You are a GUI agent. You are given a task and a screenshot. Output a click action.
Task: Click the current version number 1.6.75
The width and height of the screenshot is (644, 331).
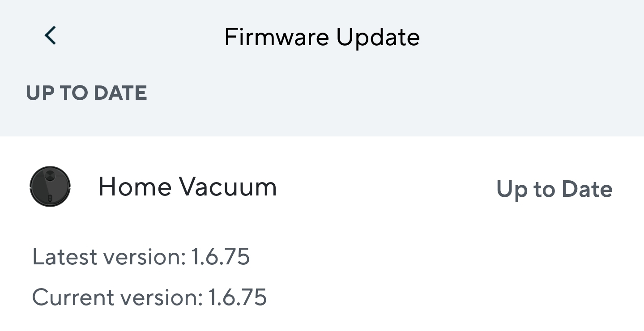click(x=238, y=297)
